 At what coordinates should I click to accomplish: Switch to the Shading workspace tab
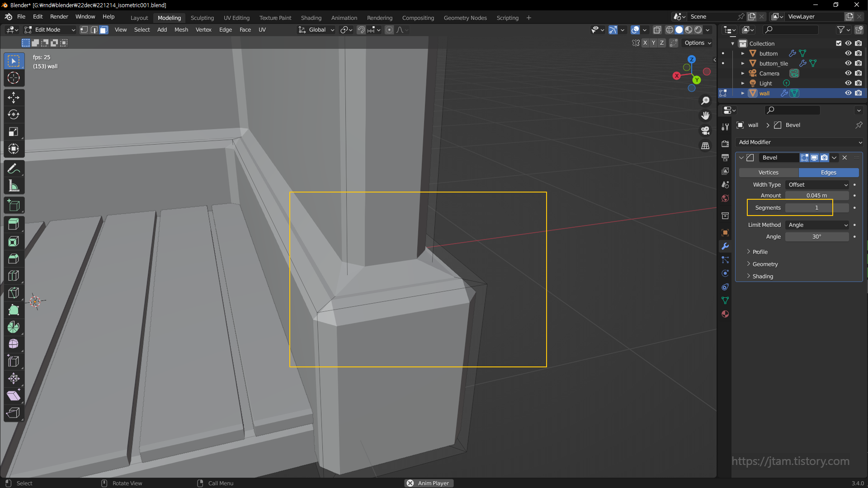[x=311, y=18]
